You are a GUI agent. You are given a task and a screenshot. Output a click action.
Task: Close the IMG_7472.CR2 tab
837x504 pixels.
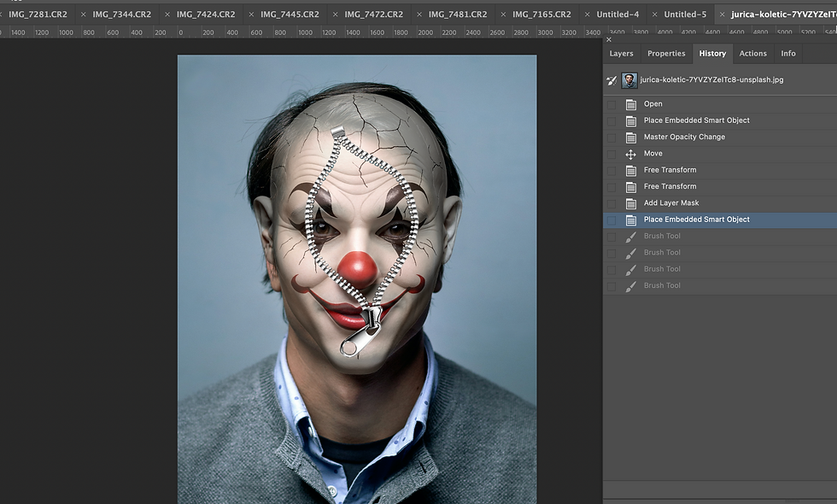point(335,15)
